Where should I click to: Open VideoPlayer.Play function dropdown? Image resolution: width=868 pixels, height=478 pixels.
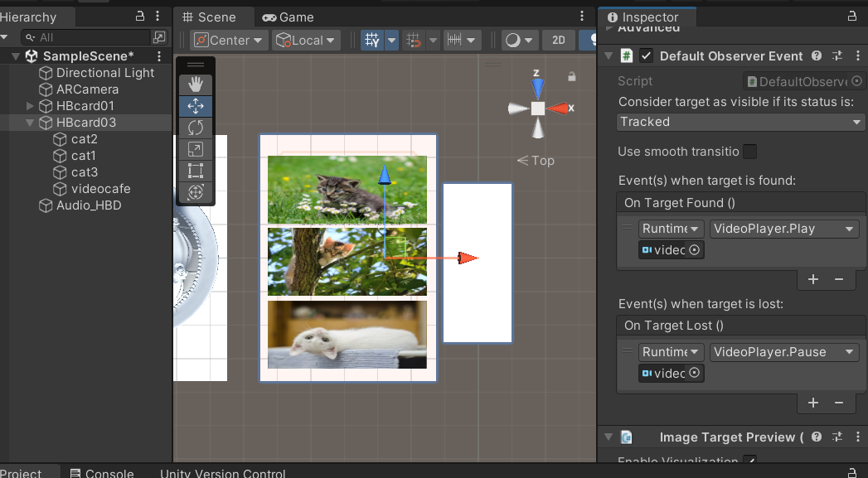click(784, 229)
